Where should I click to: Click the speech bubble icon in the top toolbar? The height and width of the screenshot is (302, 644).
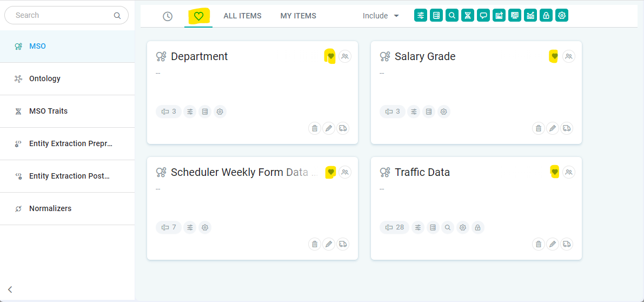tap(483, 16)
